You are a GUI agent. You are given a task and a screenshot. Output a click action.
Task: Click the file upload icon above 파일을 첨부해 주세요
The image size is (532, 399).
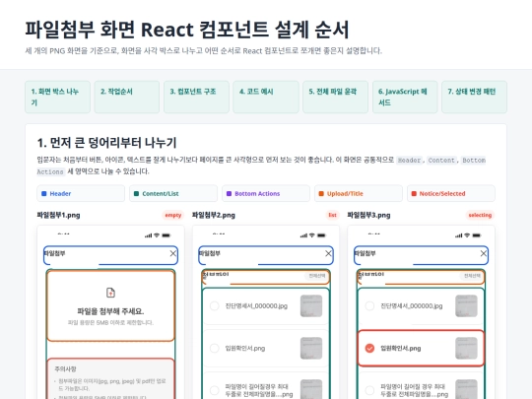point(110,293)
